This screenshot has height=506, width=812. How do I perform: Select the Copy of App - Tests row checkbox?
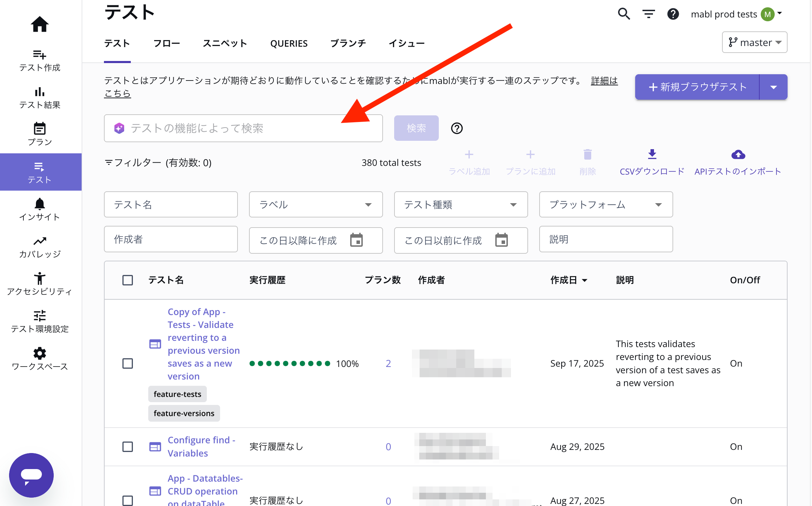[x=128, y=363]
